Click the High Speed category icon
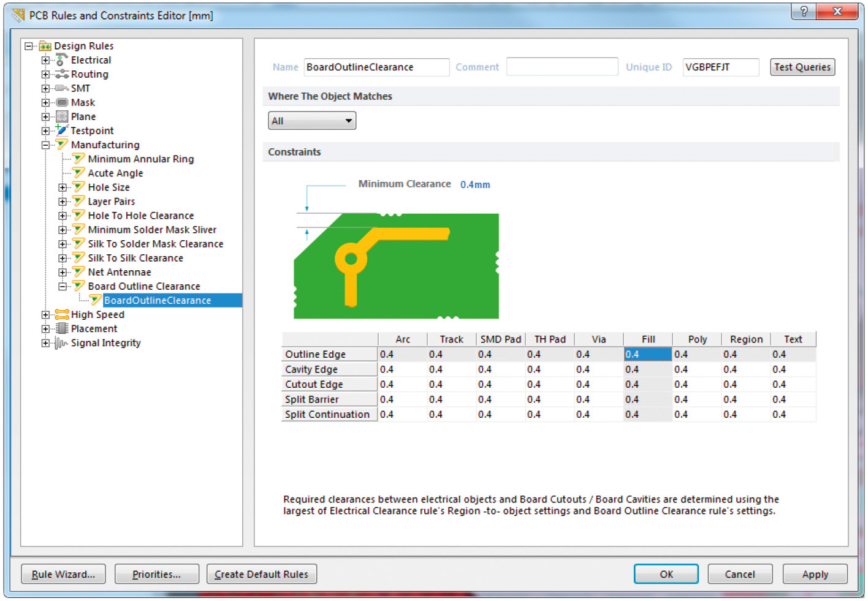Screen dimensions: 868x601 61,314
